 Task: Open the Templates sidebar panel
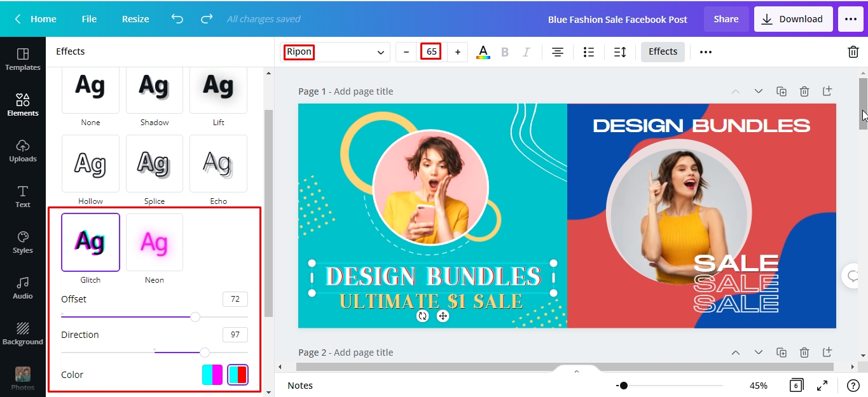23,59
